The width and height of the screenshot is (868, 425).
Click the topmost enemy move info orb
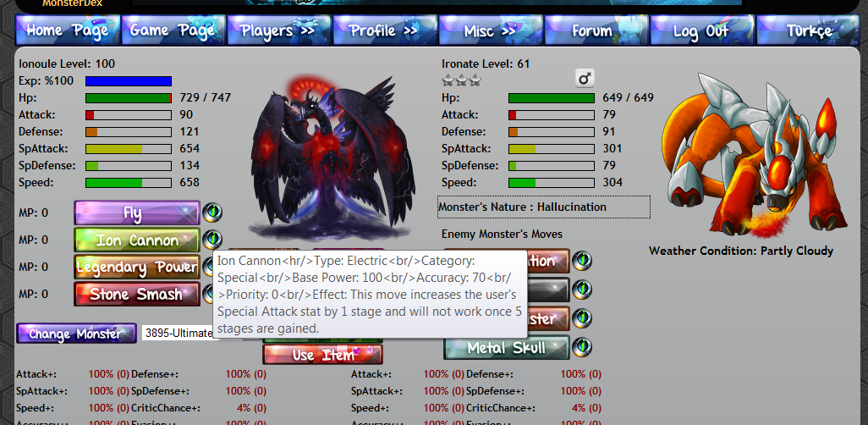tap(582, 261)
